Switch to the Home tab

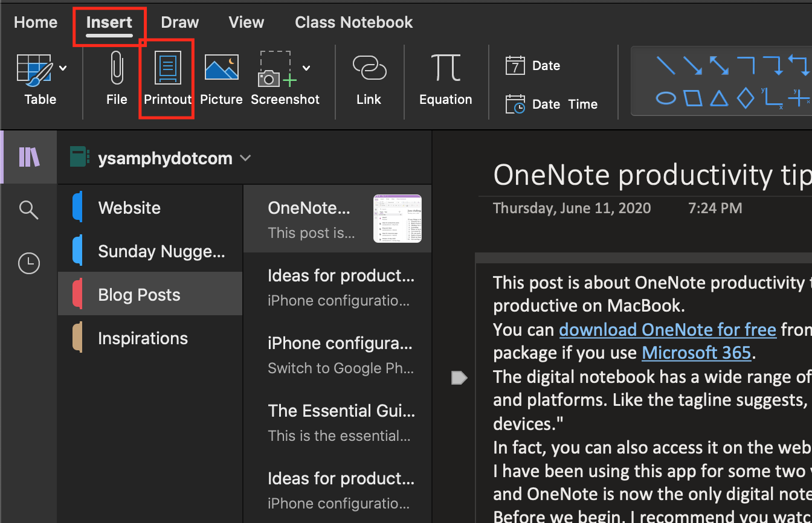coord(36,22)
